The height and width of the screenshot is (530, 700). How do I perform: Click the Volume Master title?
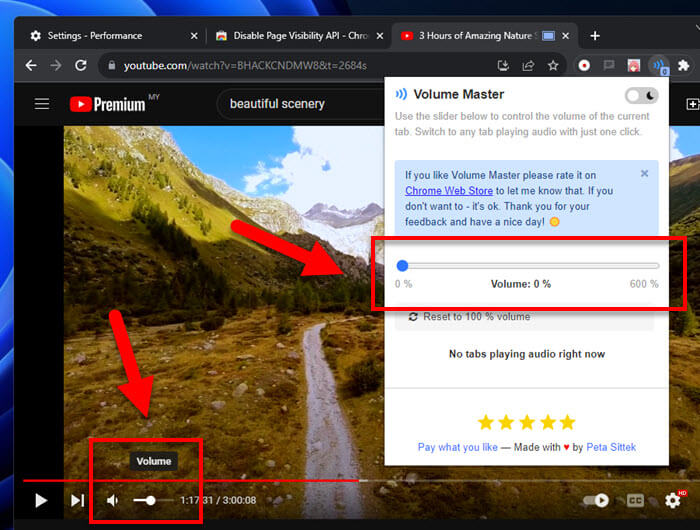458,94
